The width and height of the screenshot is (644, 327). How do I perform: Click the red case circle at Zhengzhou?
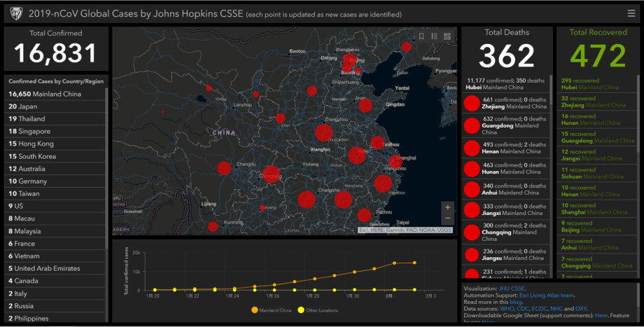coord(323,132)
